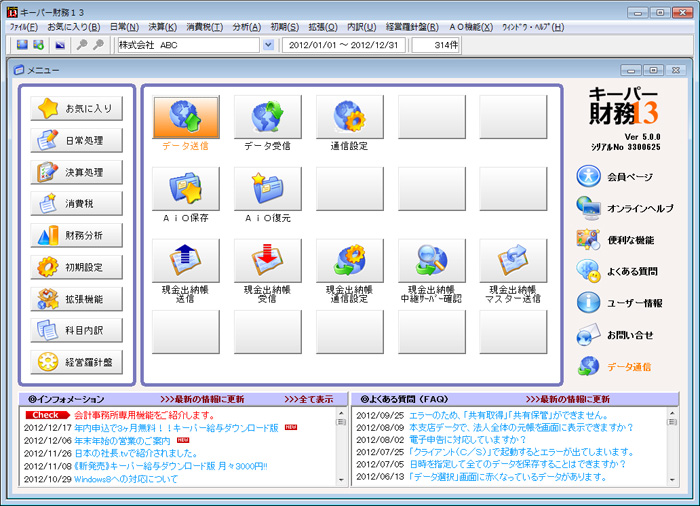The height and width of the screenshot is (506, 700).
Task: Click FAQ panel scrollbar down arrow
Action: click(x=672, y=480)
